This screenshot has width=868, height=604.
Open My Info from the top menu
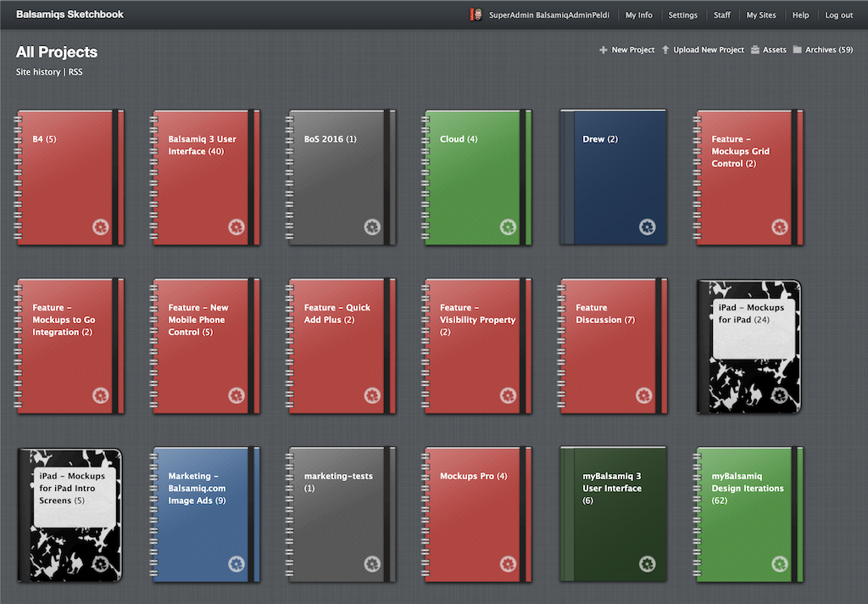(x=639, y=15)
